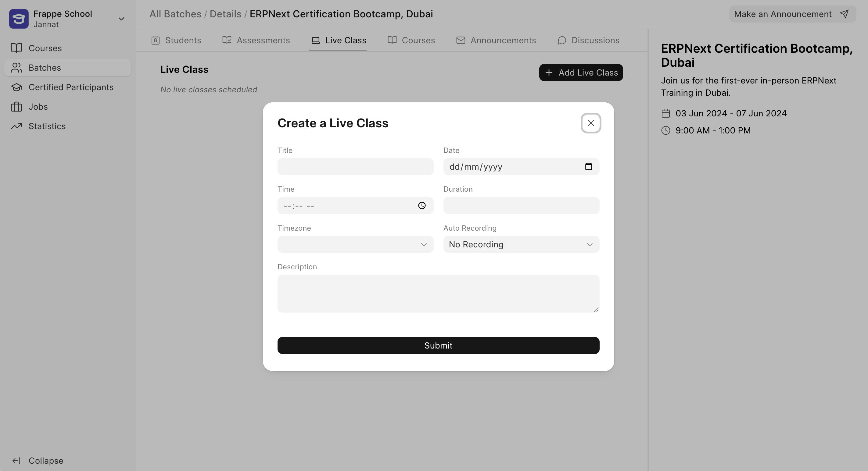This screenshot has width=868, height=471.
Task: Expand the Frappe School account dropdown
Action: point(121,19)
